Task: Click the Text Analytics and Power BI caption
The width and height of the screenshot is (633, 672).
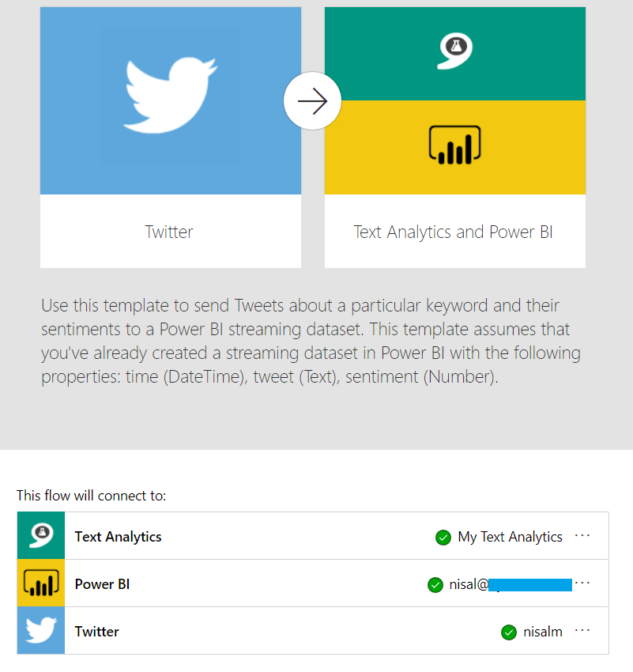Action: coord(453,232)
